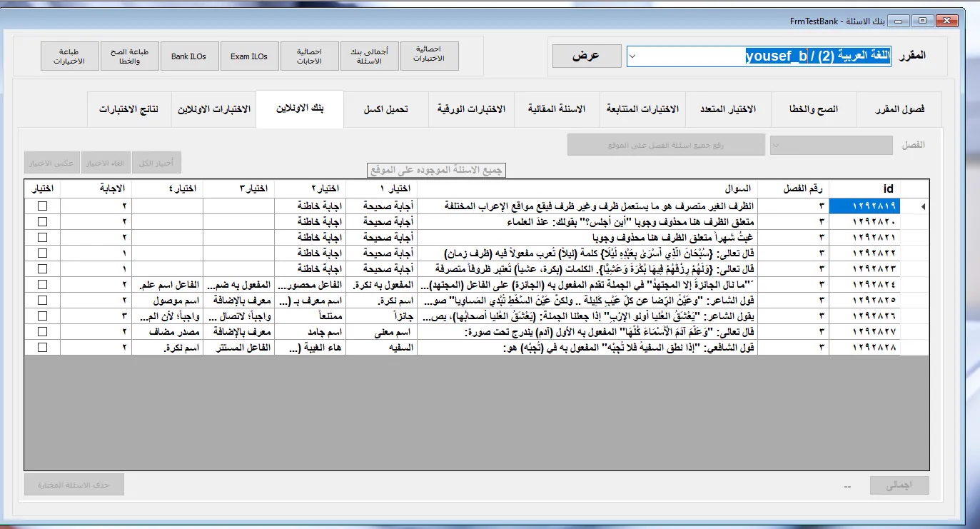980x529 pixels.
Task: Tick the checkbox for question ١٢٩٢٨٢٦
Action: tap(43, 316)
